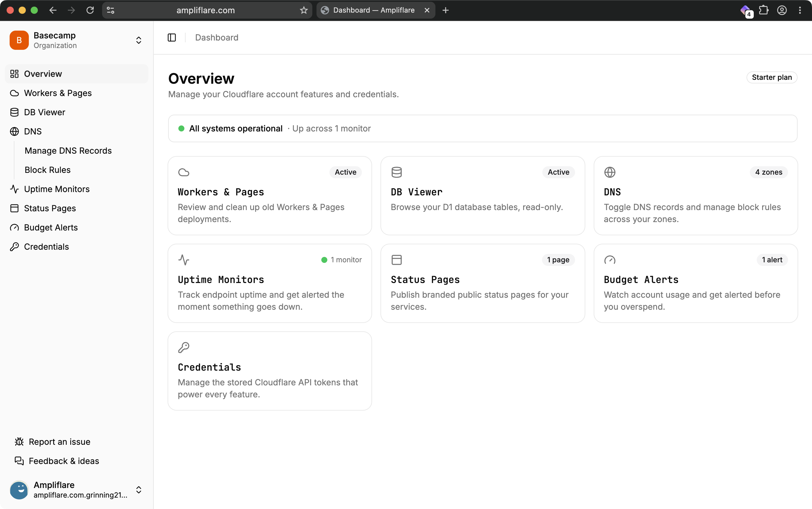Image resolution: width=812 pixels, height=509 pixels.
Task: Open the browser three-dot menu
Action: (x=800, y=10)
